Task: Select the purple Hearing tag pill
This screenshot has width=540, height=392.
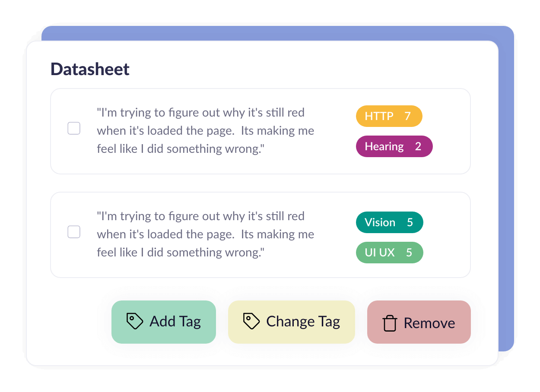Action: 394,146
